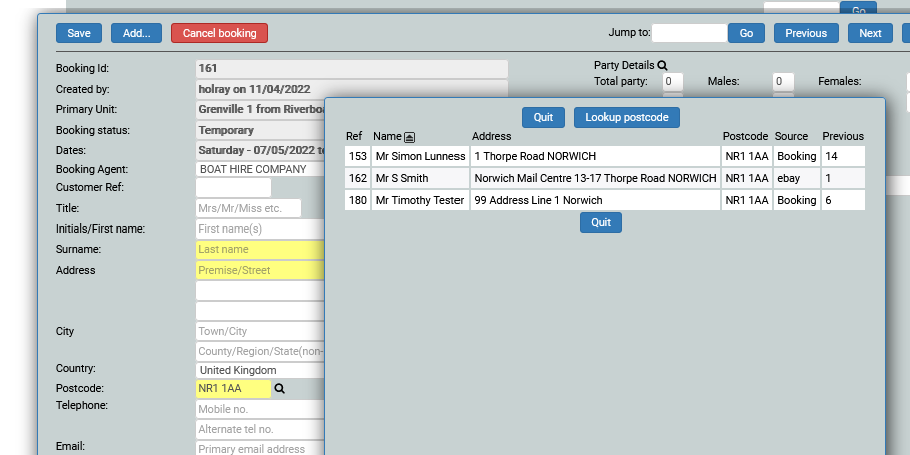Click the Title field with Mrs/Mr/Miss placeholder
Viewport: 910px width, 455px height.
[248, 208]
